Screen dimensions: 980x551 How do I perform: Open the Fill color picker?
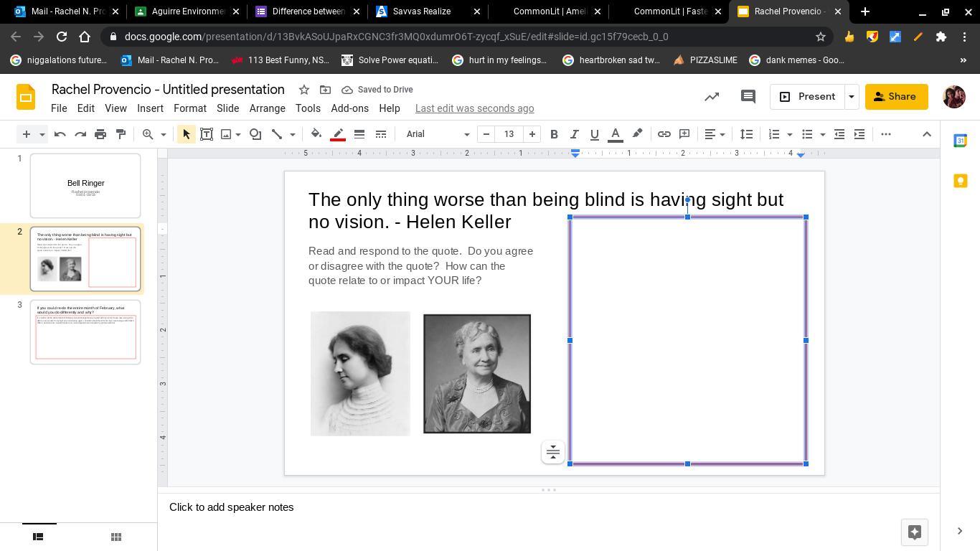tap(316, 134)
